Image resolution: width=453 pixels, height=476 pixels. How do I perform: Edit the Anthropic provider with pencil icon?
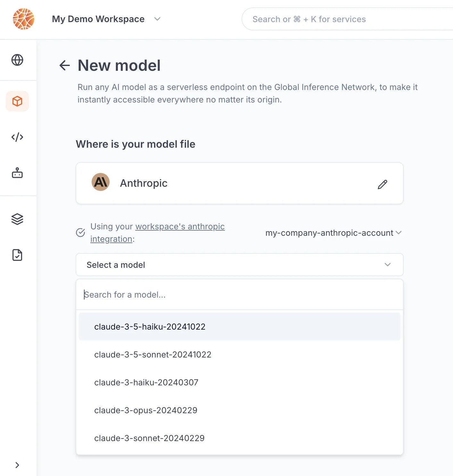[x=383, y=184]
